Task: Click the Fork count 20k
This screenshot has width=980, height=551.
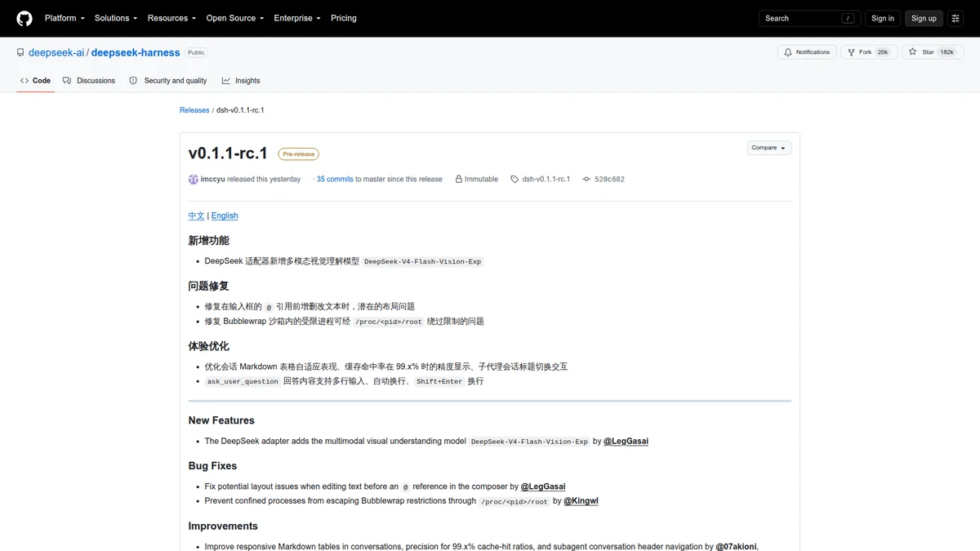Action: (883, 52)
